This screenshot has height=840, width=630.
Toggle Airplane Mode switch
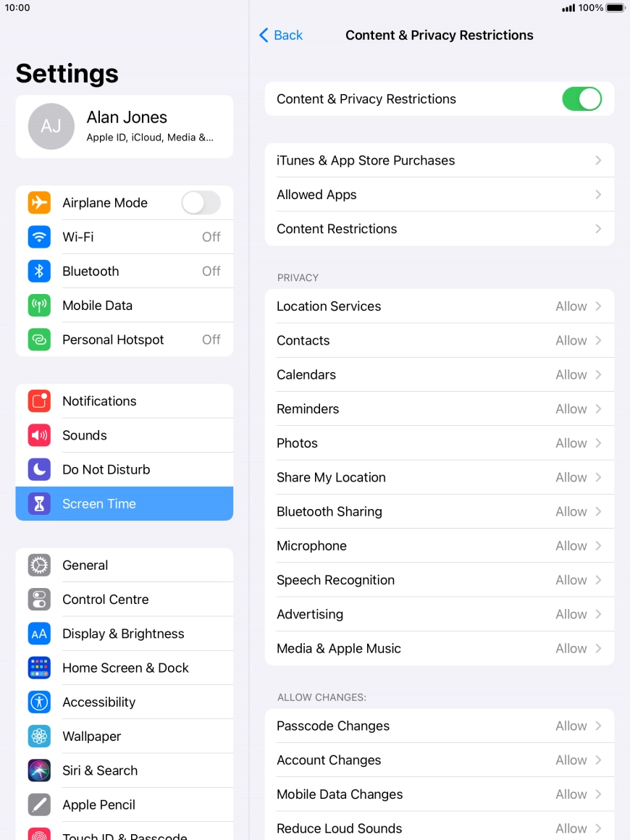click(x=201, y=203)
